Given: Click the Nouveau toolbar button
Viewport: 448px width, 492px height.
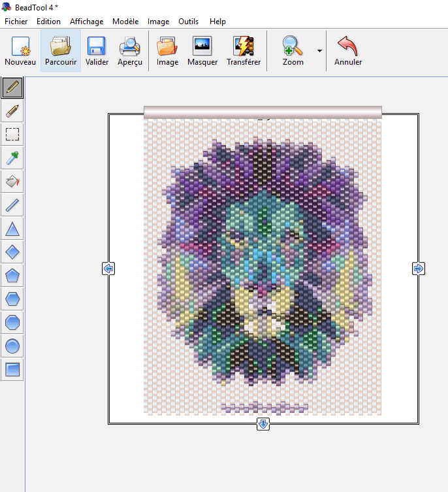Looking at the screenshot, I should point(20,51).
